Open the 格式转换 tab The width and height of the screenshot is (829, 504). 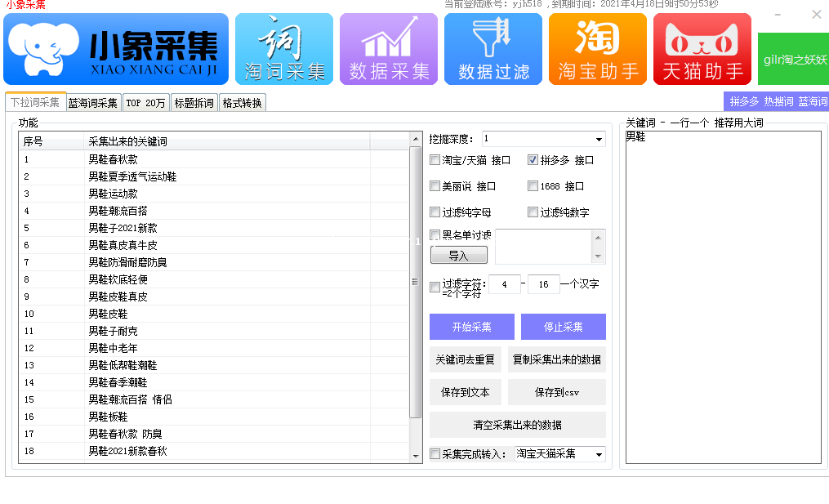pos(242,103)
